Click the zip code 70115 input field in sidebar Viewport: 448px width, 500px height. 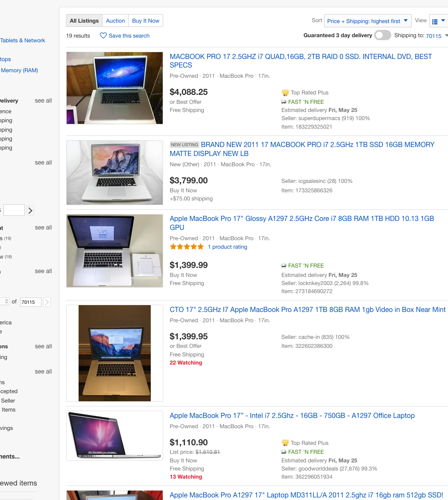point(31,302)
